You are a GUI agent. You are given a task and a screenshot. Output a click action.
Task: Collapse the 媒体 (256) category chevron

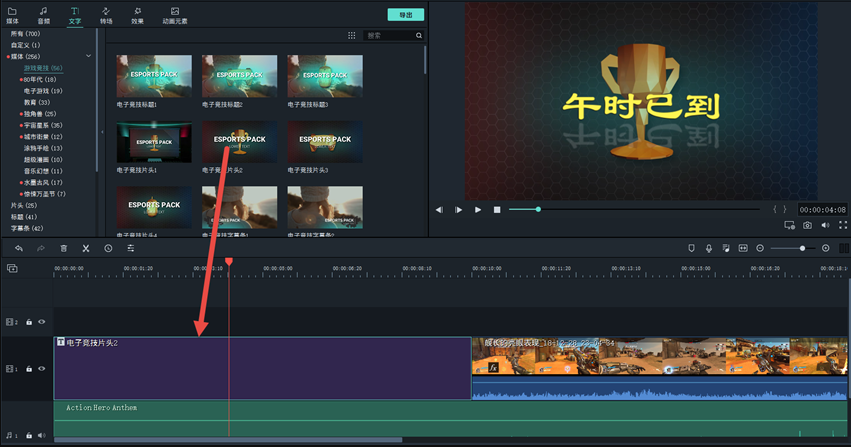coord(89,56)
